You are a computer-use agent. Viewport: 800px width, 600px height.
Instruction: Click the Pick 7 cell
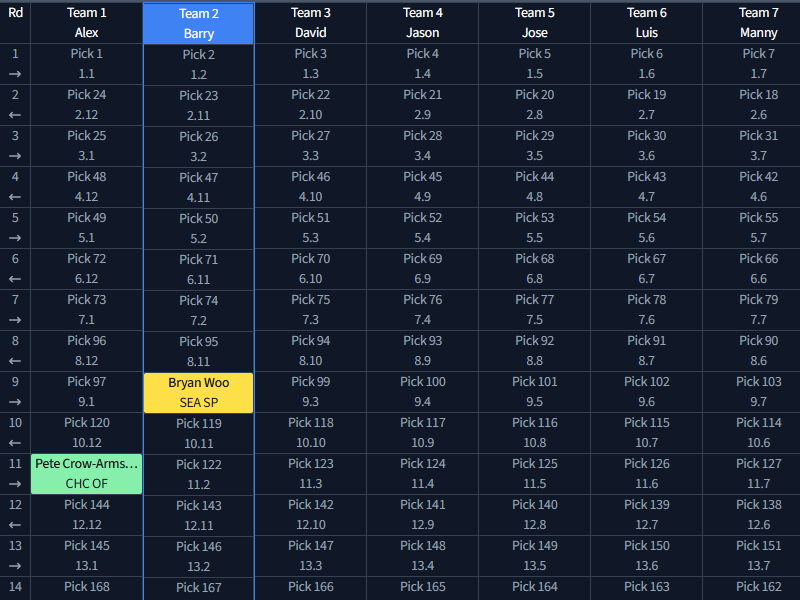click(752, 64)
